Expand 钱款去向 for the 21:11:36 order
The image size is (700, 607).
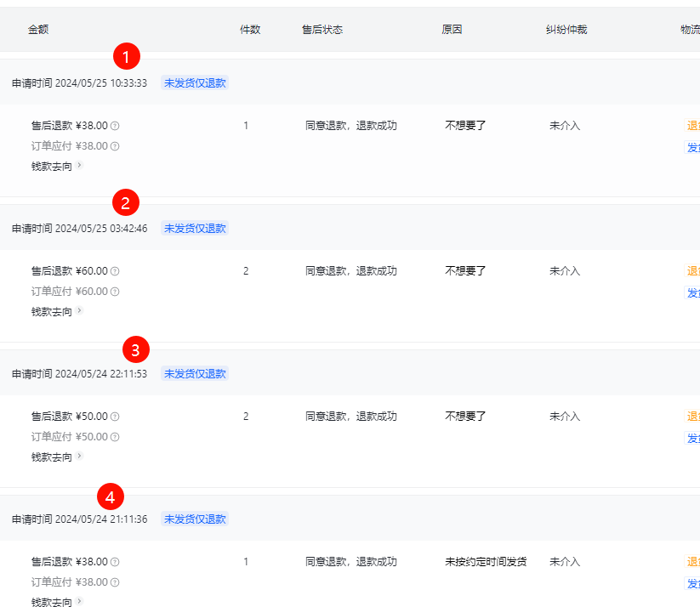point(79,601)
